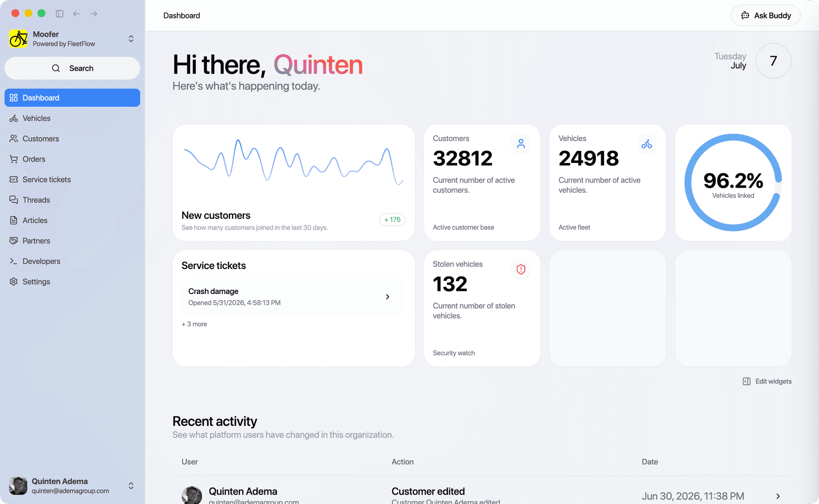
Task: Open Customers in the sidebar
Action: [x=72, y=139]
